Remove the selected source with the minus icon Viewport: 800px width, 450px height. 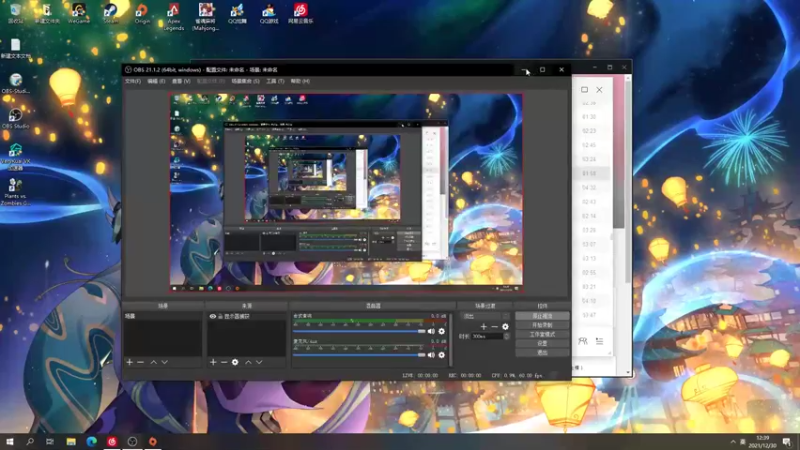224,362
